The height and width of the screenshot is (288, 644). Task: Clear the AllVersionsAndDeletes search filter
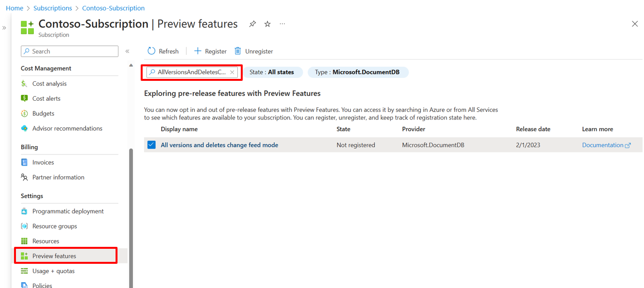(x=232, y=72)
